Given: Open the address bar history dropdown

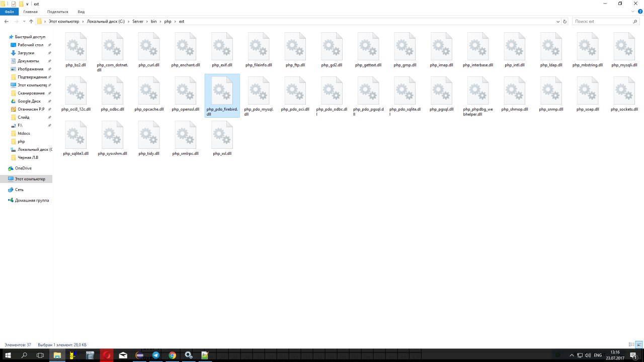Looking at the screenshot, I should pyautogui.click(x=558, y=22).
